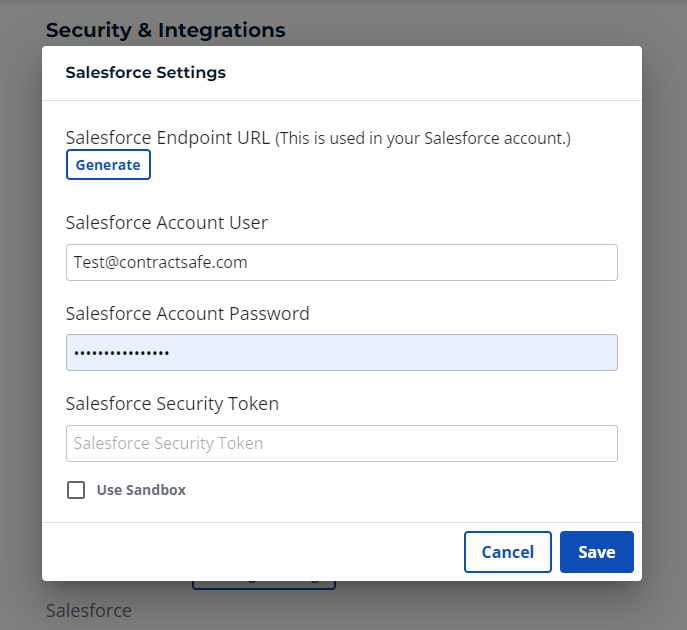Click the Salesforce Account User label

point(166,223)
